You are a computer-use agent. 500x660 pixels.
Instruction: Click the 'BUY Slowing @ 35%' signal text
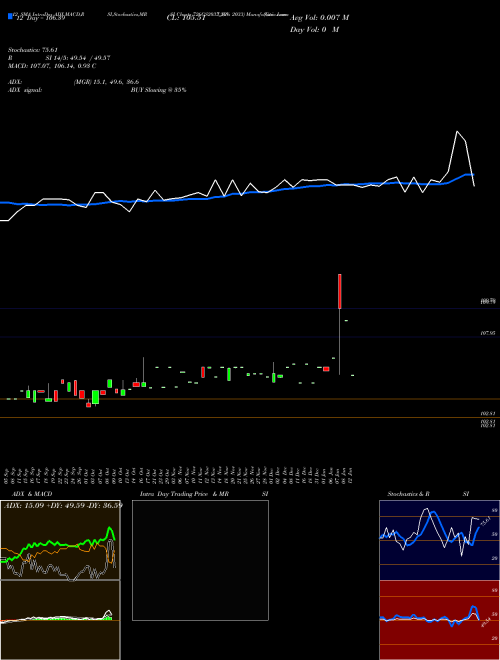pos(158,90)
